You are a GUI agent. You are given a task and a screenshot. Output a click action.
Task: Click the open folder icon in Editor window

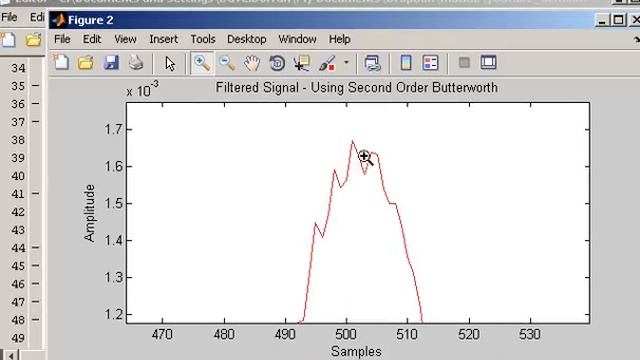(33, 40)
